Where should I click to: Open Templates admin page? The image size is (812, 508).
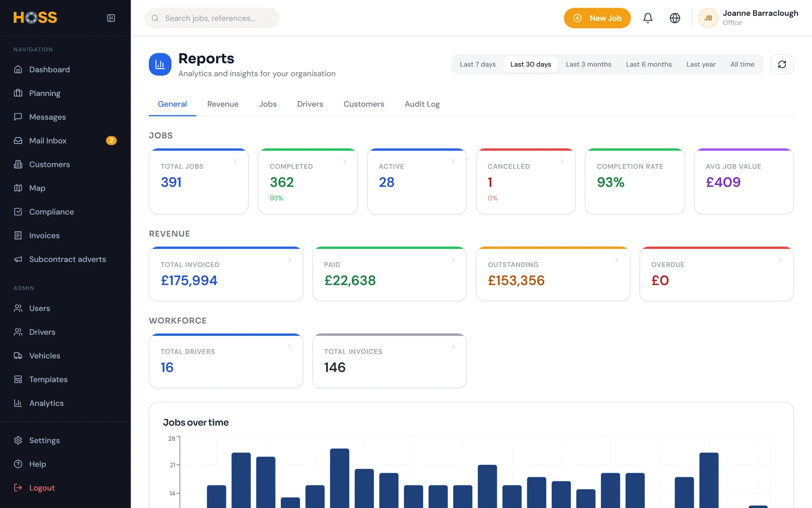click(65, 379)
